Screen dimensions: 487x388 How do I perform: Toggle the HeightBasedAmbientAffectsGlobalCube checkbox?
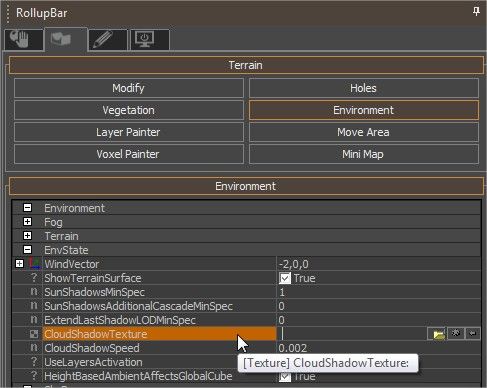pos(285,376)
